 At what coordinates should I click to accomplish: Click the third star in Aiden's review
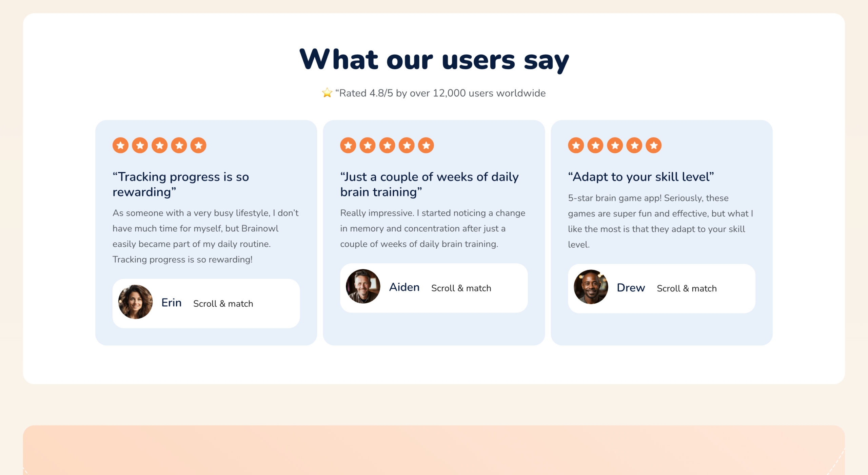[387, 146]
